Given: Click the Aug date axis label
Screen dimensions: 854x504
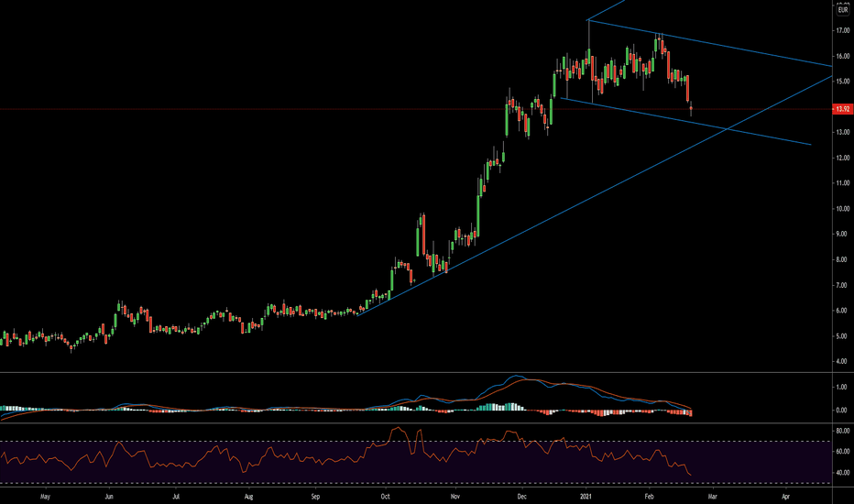Looking at the screenshot, I should (249, 497).
